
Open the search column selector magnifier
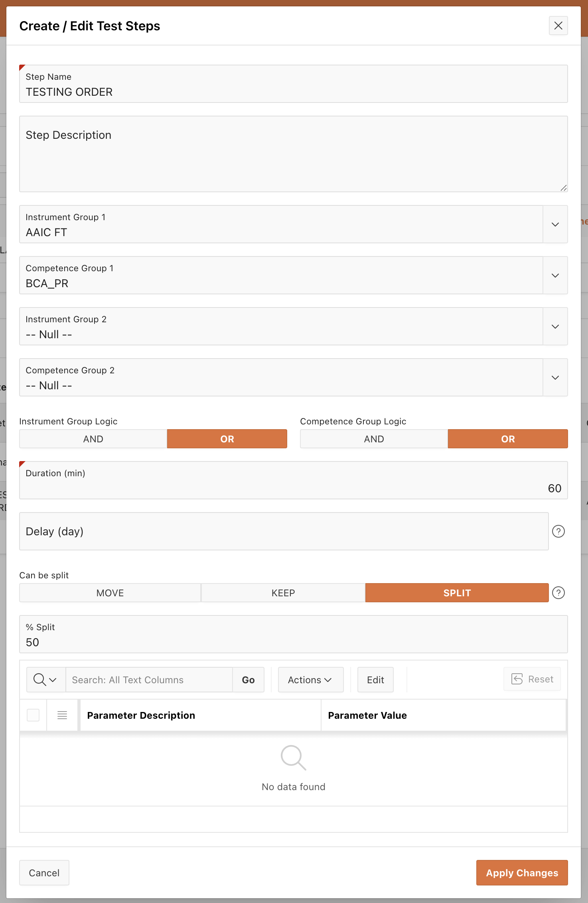pyautogui.click(x=45, y=680)
